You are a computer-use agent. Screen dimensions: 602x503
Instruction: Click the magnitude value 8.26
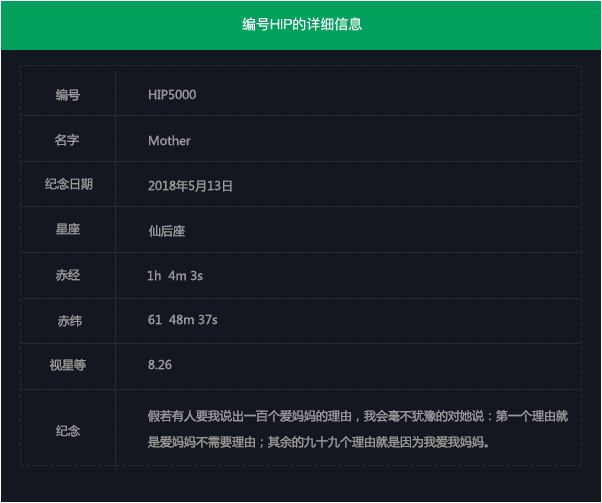[160, 365]
